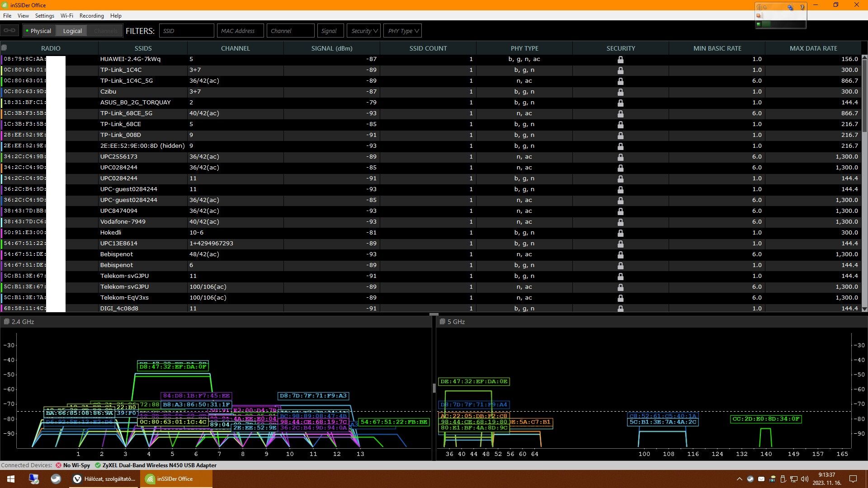Sort by SSIDS column header

coord(143,48)
